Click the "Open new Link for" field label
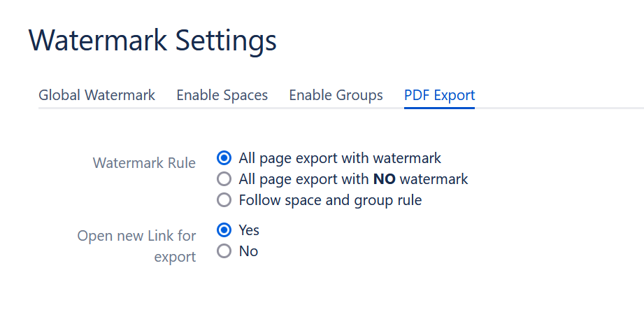The width and height of the screenshot is (644, 331). tap(136, 236)
